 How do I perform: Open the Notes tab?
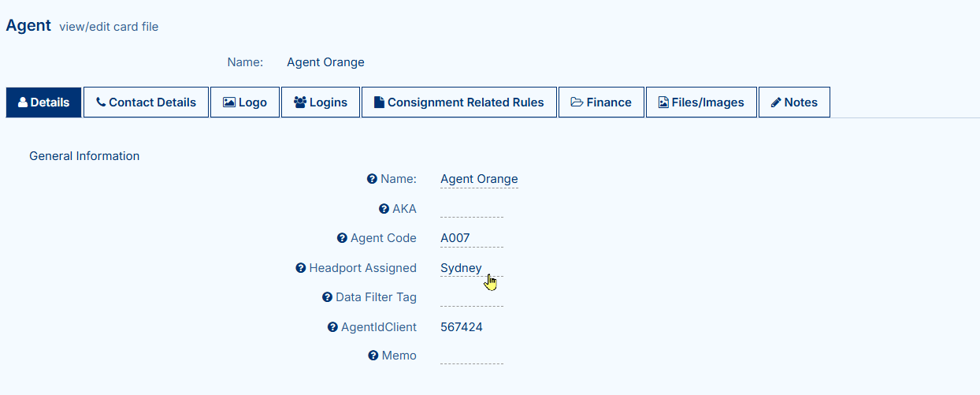pyautogui.click(x=794, y=102)
